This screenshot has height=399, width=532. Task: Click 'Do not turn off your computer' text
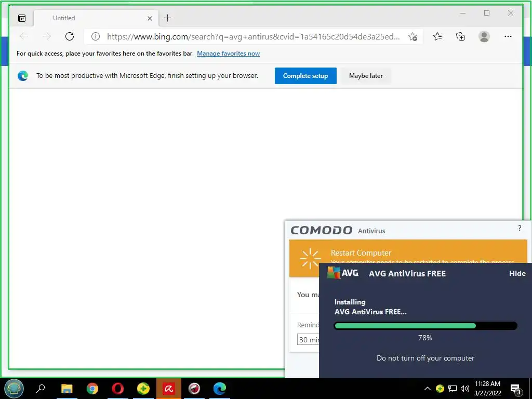tap(425, 358)
